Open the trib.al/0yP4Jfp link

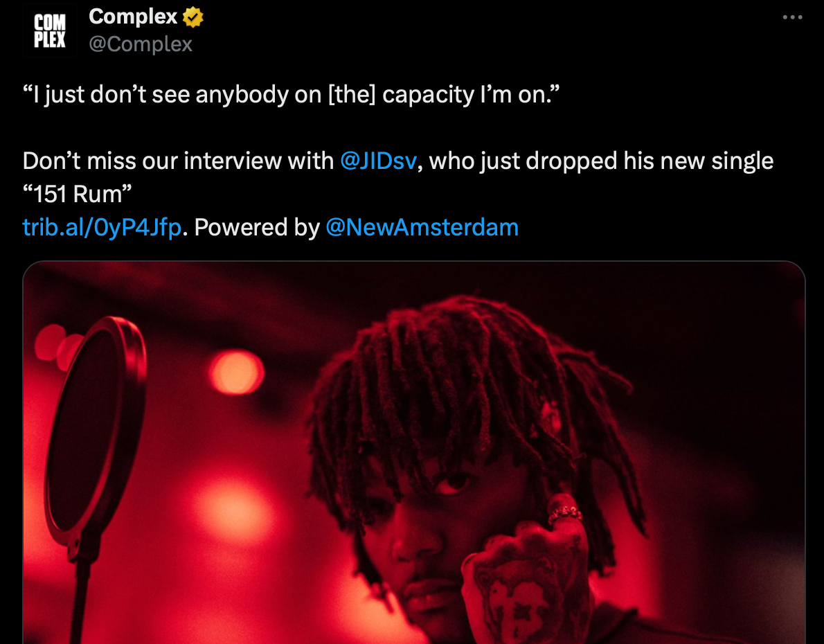point(102,227)
